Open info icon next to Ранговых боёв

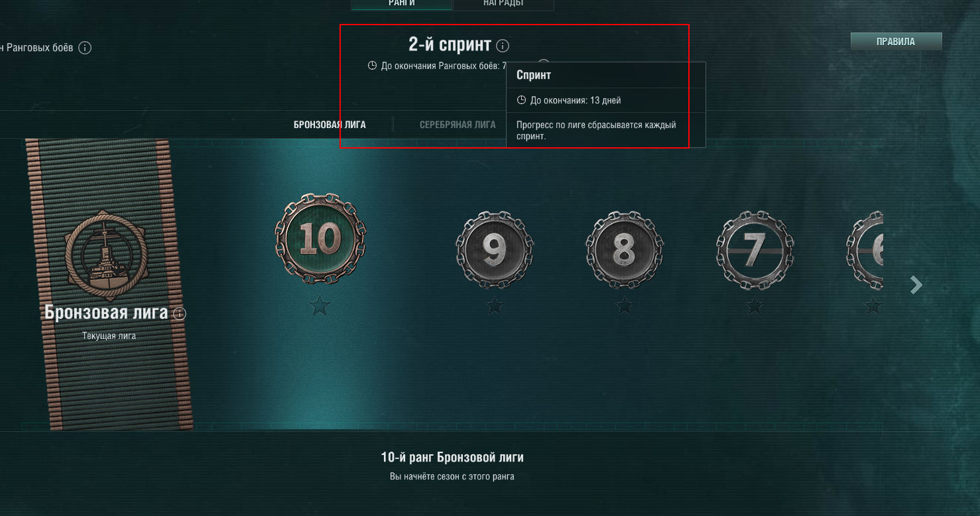click(85, 48)
